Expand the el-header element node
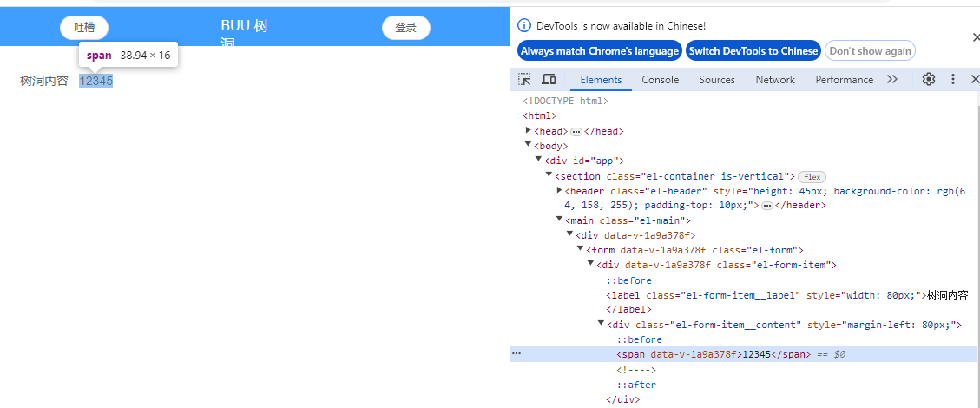Image resolution: width=980 pixels, height=408 pixels. coord(560,189)
